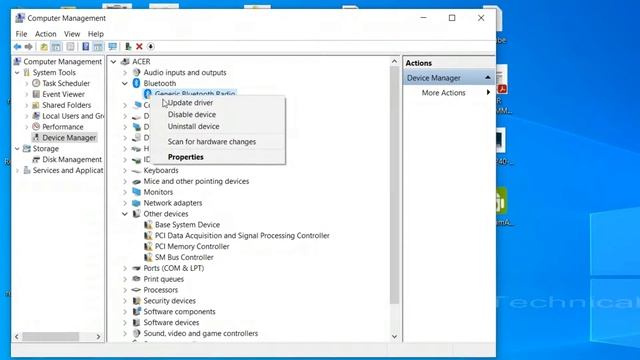The image size is (640, 360).
Task: Click the Sound, video and game controllers icon
Action: coord(136,333)
